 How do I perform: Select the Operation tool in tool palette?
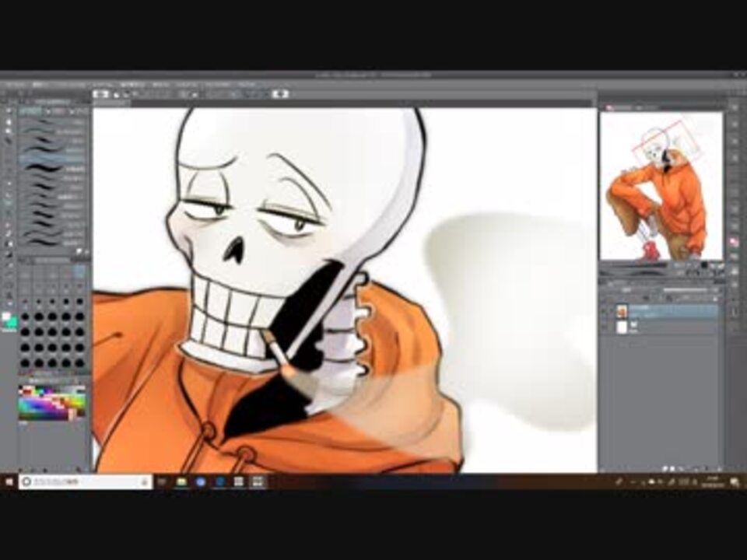click(x=9, y=131)
